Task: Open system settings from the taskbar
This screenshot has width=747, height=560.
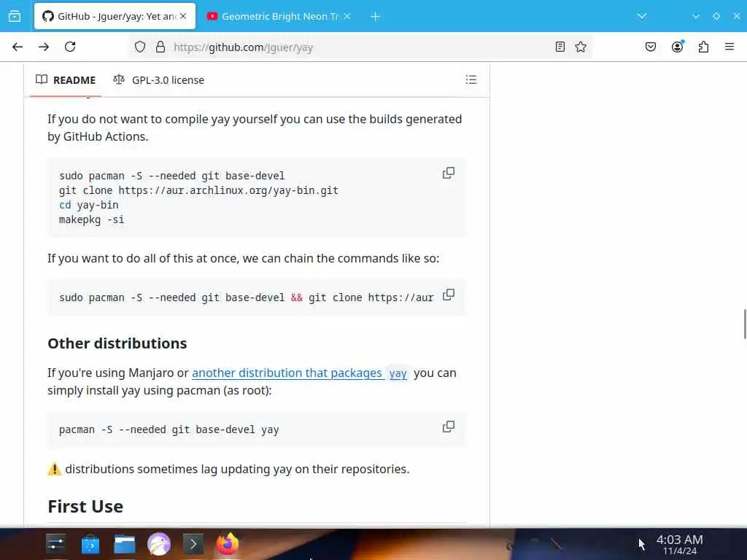Action: click(56, 543)
